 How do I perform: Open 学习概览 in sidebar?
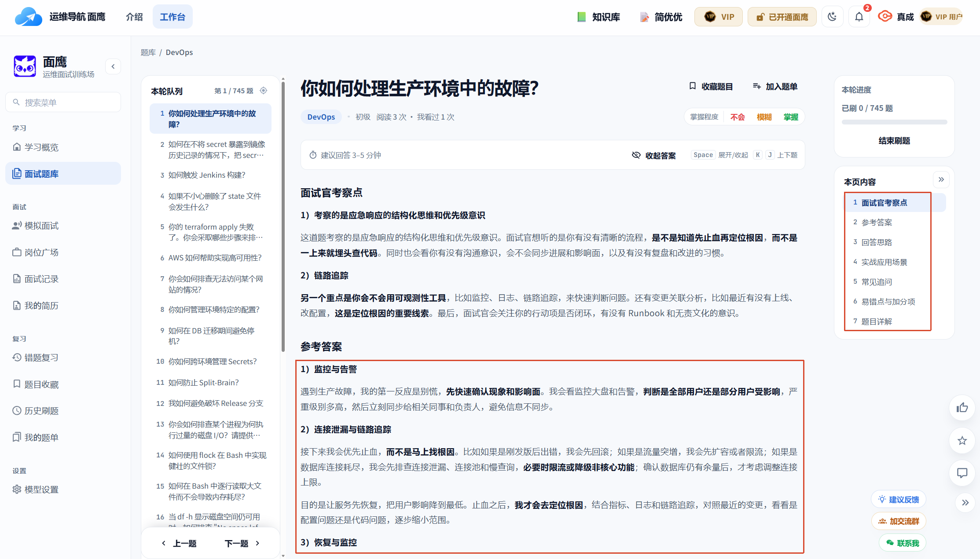(x=63, y=147)
